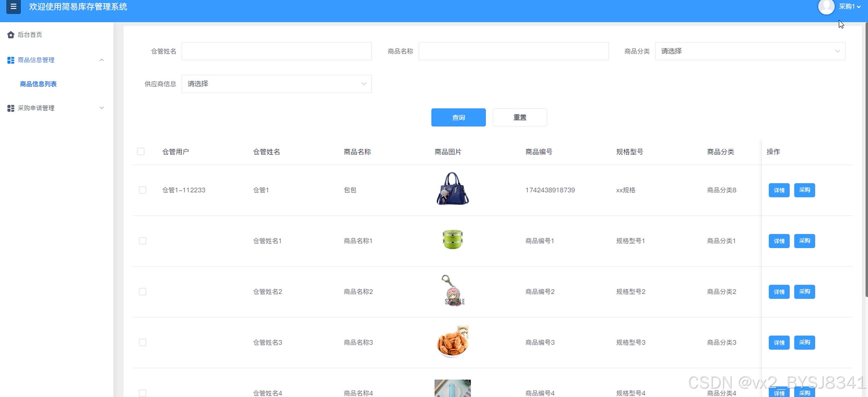
Task: Click the grid icon beside 商品信息管理
Action: click(x=11, y=60)
